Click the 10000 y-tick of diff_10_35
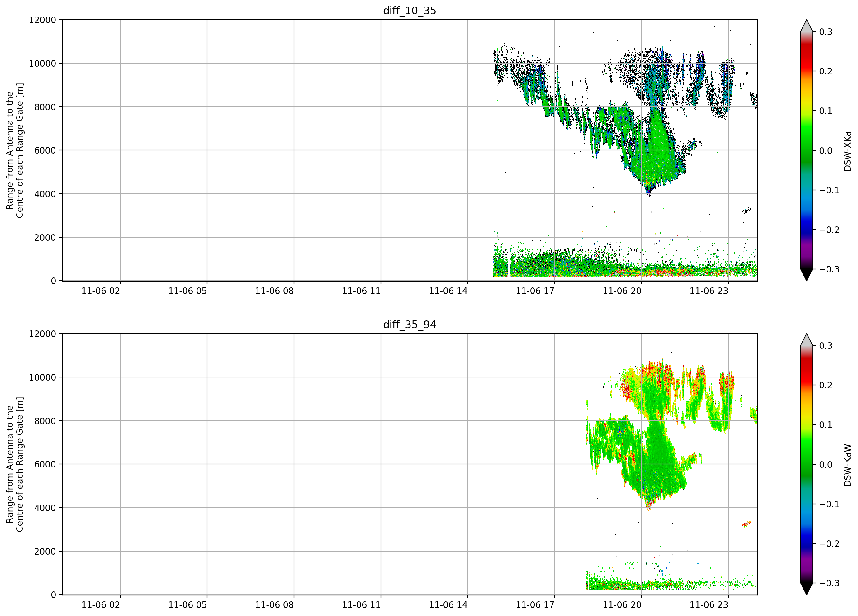The height and width of the screenshot is (616, 858). pyautogui.click(x=42, y=64)
